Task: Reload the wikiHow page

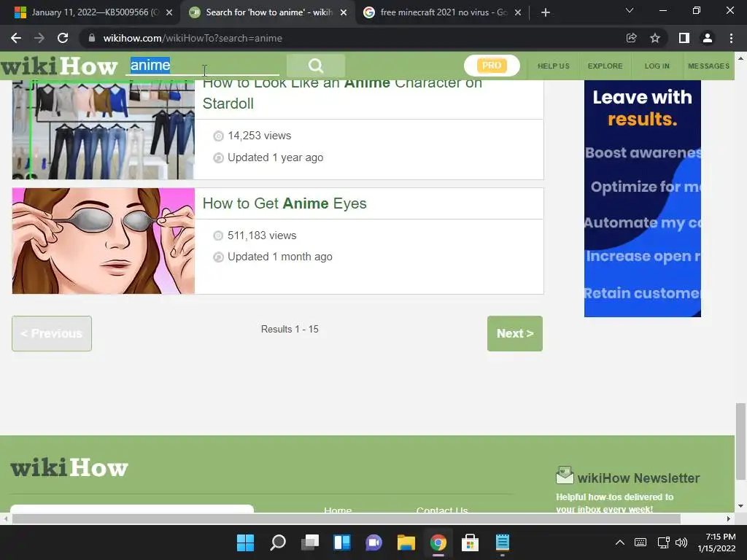Action: [x=63, y=38]
